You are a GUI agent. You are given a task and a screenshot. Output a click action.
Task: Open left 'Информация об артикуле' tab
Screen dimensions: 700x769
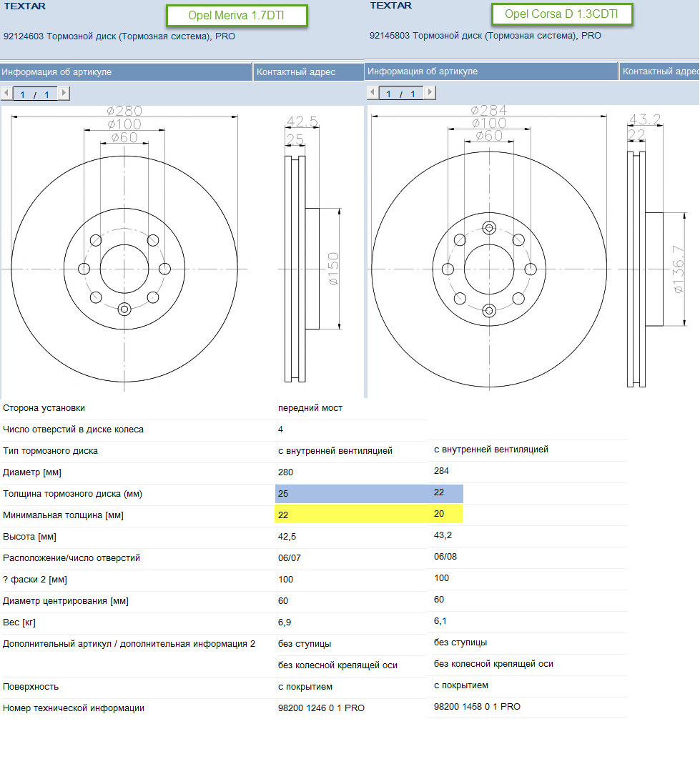click(126, 72)
